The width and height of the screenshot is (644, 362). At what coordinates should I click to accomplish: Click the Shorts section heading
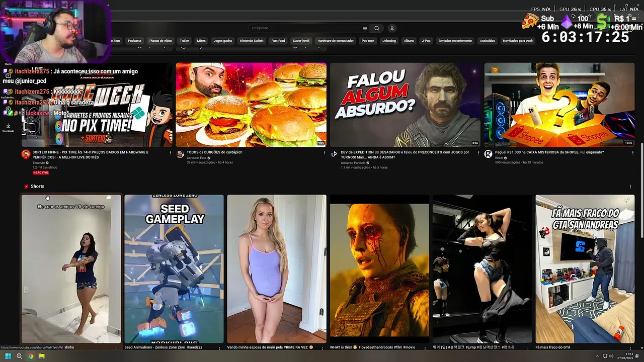pos(37,187)
